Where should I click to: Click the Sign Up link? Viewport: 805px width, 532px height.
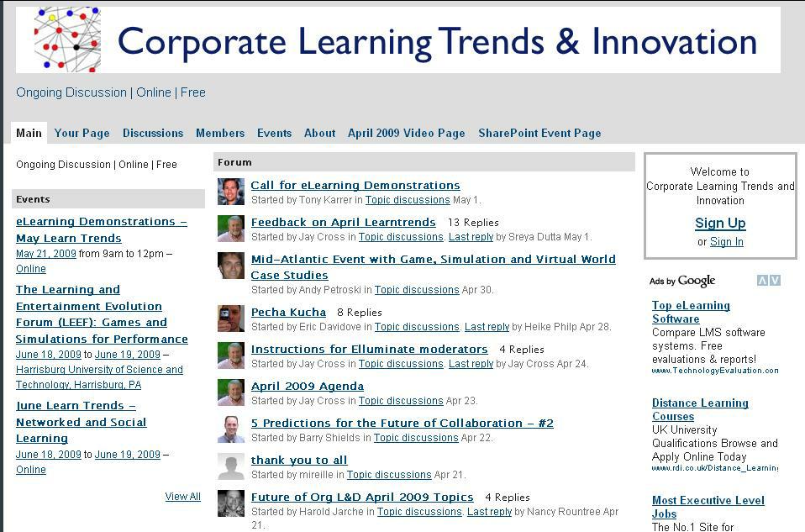pyautogui.click(x=719, y=223)
